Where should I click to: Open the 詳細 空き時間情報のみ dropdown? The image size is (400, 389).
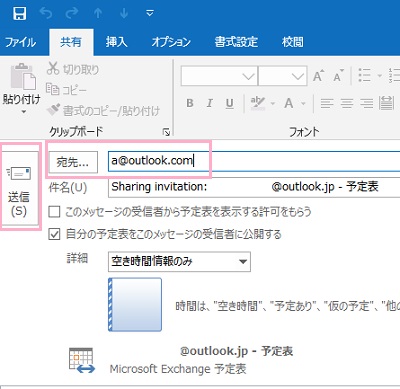[x=179, y=262]
